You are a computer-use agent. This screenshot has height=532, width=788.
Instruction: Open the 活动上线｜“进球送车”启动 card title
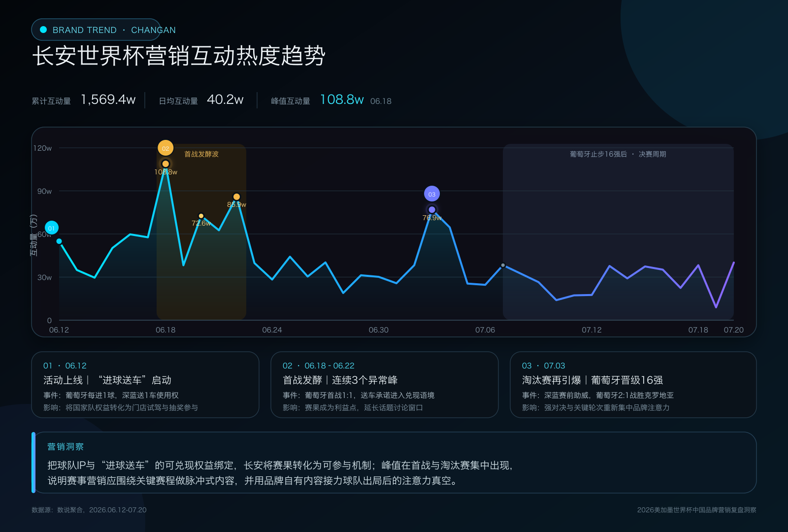click(107, 380)
